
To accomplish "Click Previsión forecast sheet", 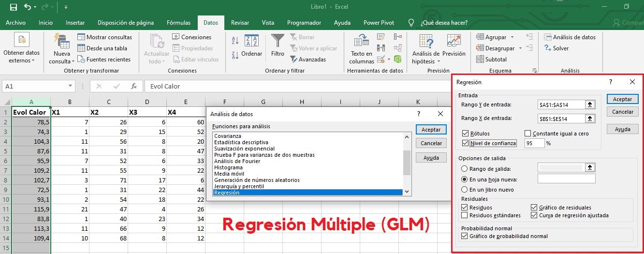I will pos(454,46).
